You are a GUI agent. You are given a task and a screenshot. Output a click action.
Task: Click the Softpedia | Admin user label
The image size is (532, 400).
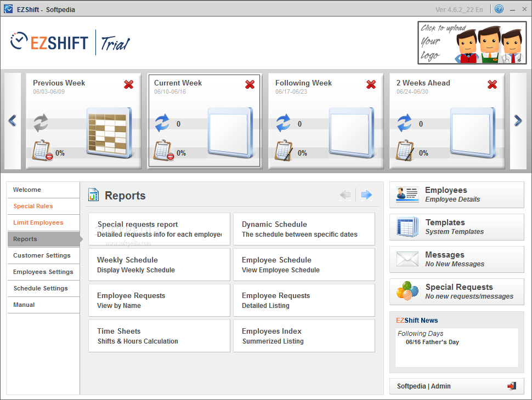pos(424,386)
